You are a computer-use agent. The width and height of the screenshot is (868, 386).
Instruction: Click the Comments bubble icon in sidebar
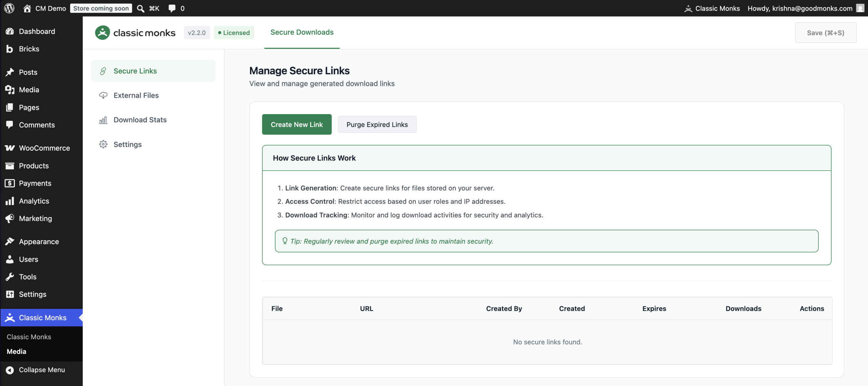10,125
